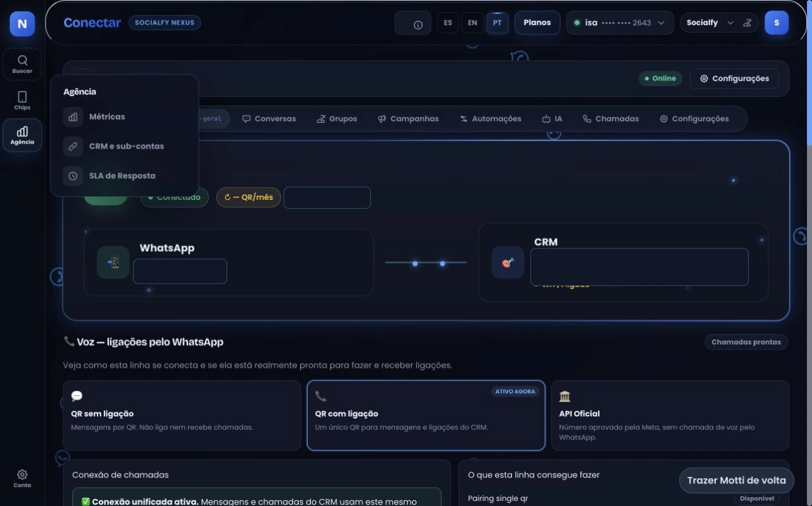Click the SOCIALFY NEXUS badge

pos(165,23)
